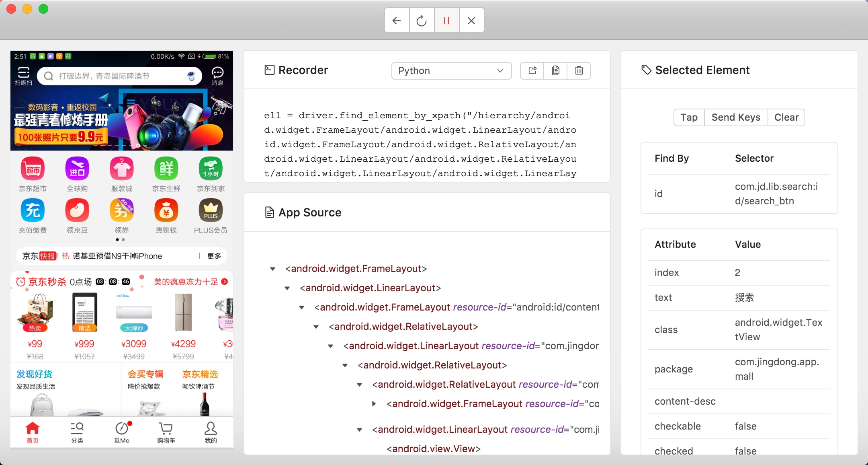Select the ¥4299 refrigerator product
This screenshot has height=465, width=868.
click(183, 327)
